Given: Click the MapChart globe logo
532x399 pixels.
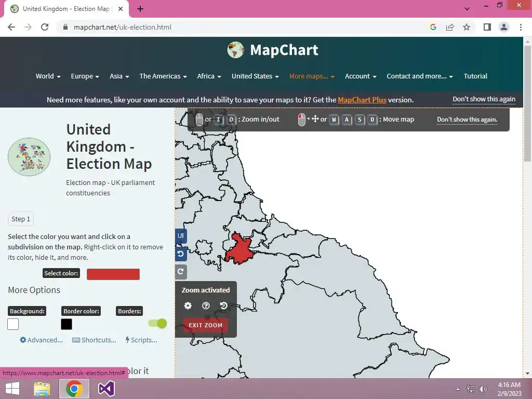Looking at the screenshot, I should coord(235,50).
